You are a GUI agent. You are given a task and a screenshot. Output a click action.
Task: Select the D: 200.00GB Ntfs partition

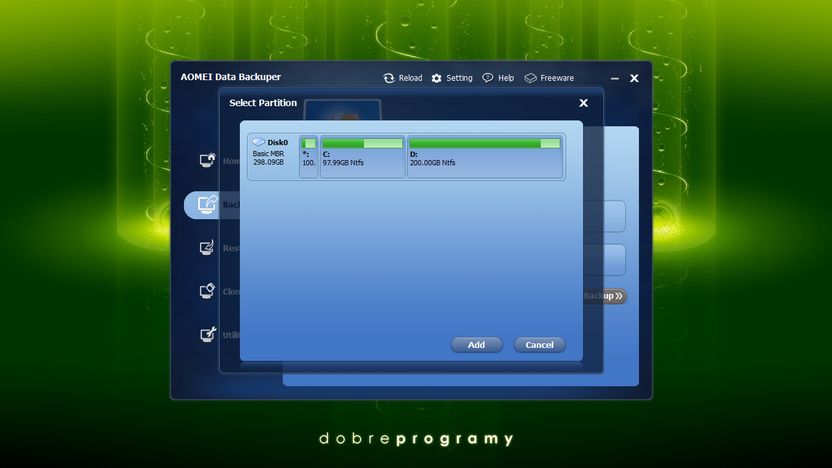484,157
